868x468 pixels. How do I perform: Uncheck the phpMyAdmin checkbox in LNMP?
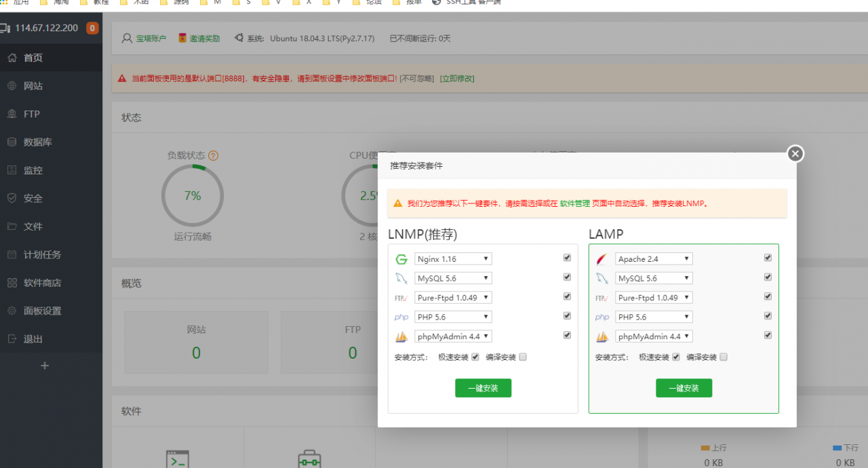[x=567, y=335]
